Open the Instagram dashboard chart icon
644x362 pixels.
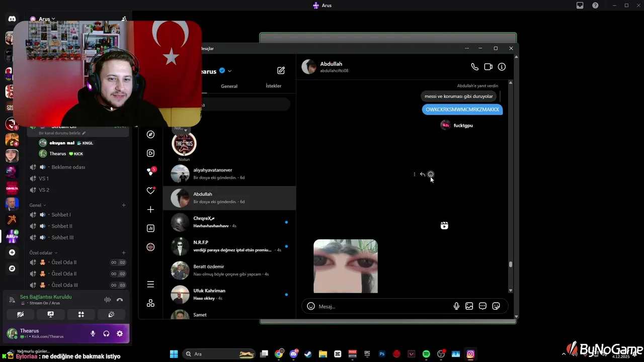(x=150, y=228)
